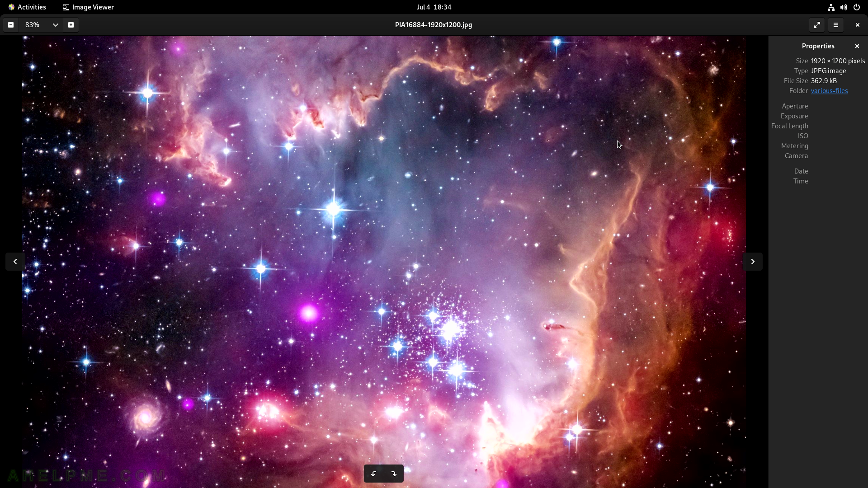The width and height of the screenshot is (868, 488).
Task: Click the zoom in plus button
Action: pos(71,25)
